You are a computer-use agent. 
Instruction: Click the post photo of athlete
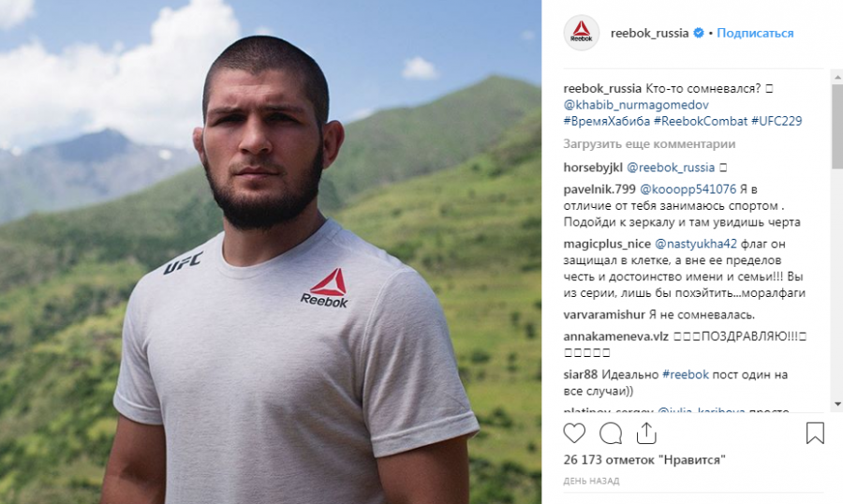tap(271, 252)
